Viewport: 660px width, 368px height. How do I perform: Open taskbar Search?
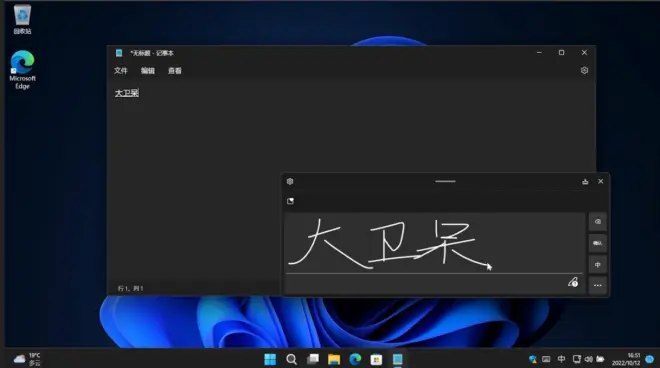click(x=291, y=359)
